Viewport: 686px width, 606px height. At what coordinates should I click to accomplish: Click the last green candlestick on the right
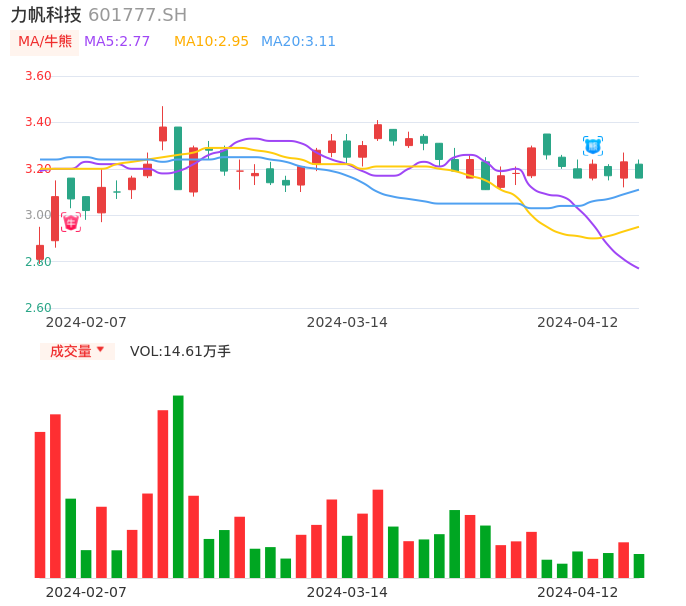(x=639, y=170)
